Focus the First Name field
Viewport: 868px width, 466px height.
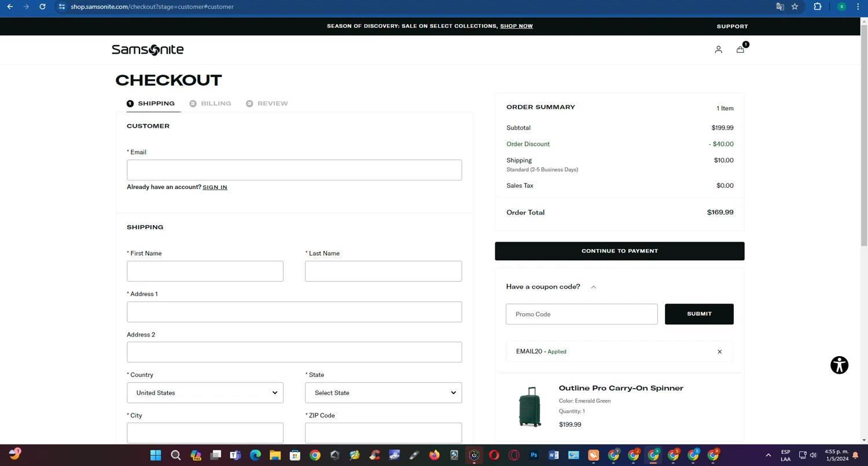point(205,271)
